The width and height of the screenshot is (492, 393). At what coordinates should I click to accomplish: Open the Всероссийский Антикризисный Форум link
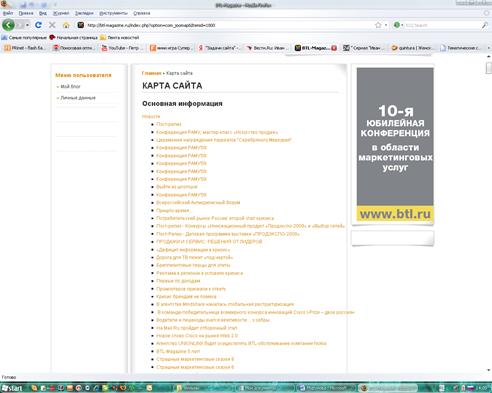point(198,202)
